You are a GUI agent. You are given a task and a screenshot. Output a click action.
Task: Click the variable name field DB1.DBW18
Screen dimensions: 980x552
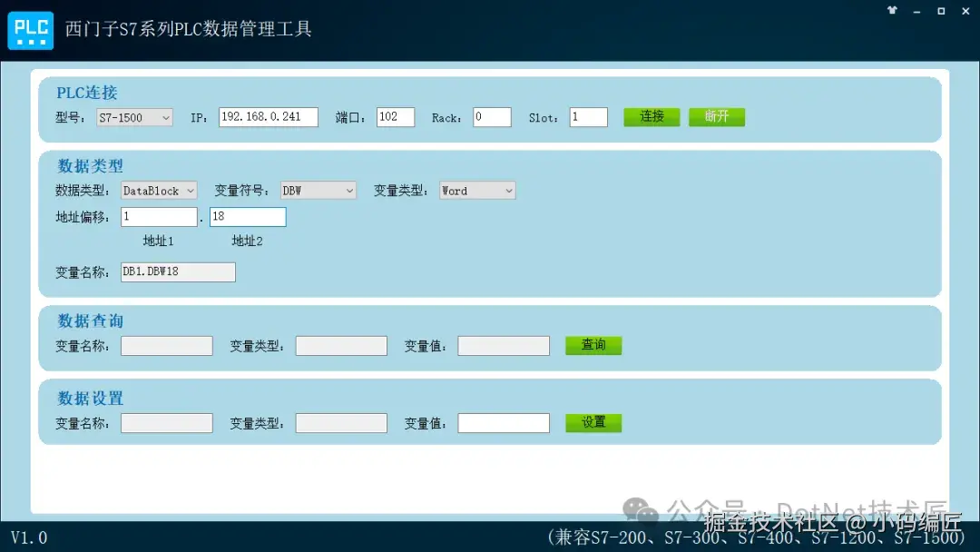(178, 272)
